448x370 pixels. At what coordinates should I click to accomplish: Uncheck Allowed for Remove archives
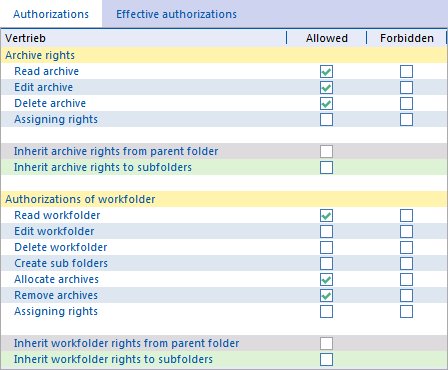(326, 295)
